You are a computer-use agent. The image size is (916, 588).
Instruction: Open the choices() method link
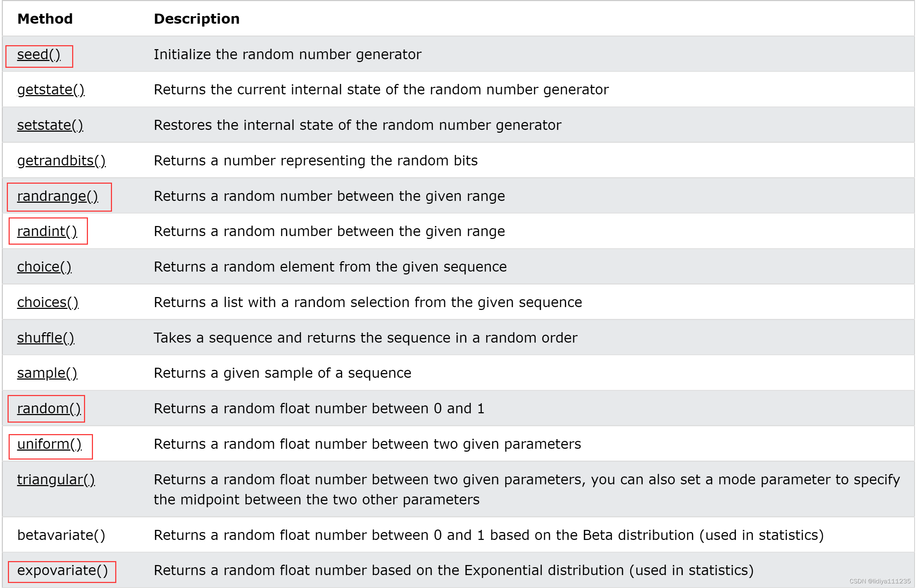(48, 302)
